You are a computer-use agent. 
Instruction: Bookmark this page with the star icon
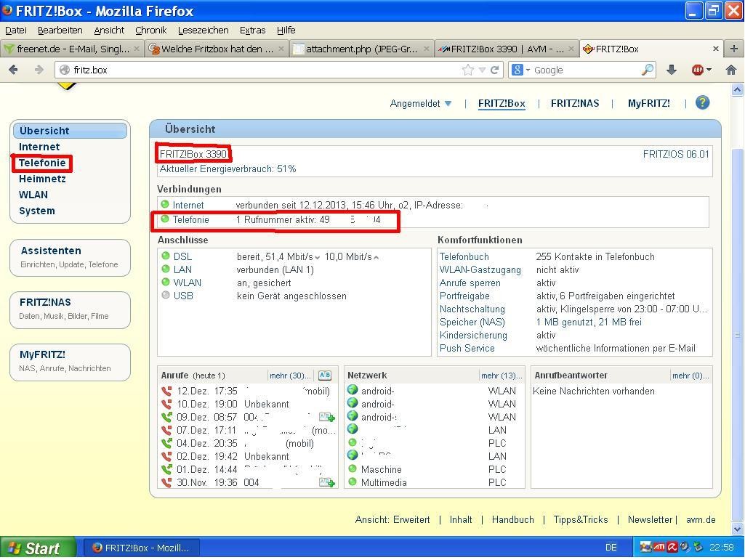pos(468,70)
